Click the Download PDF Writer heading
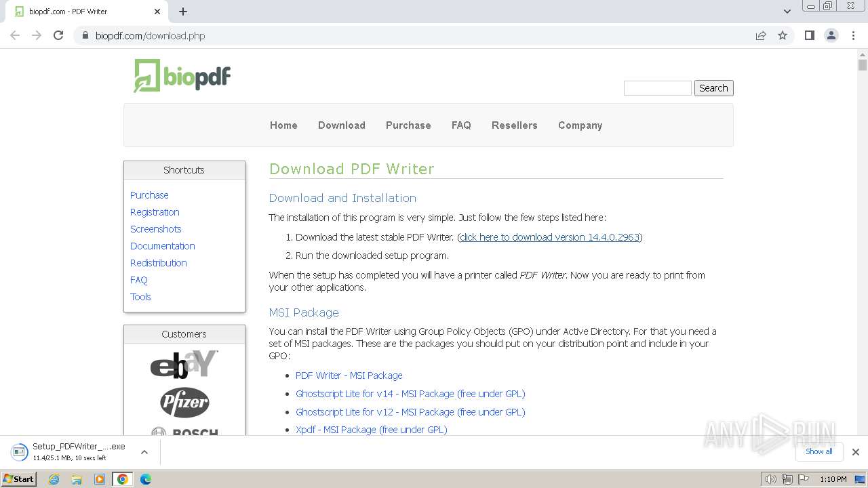The image size is (868, 488). pos(351,169)
